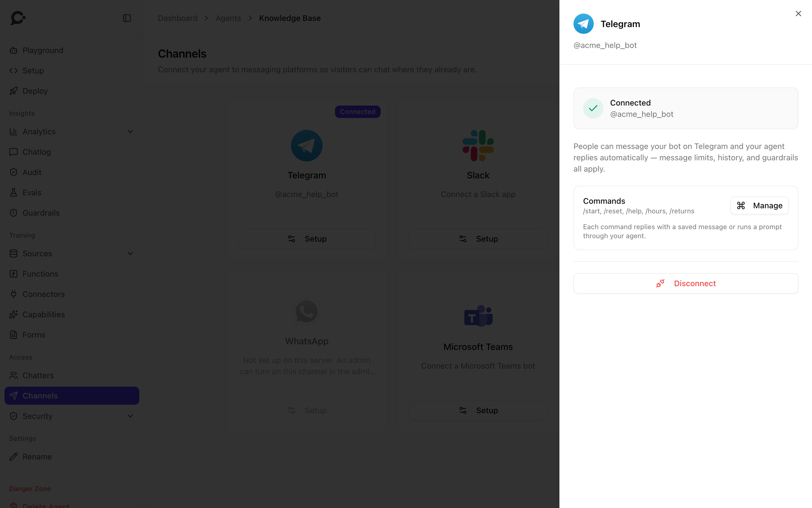Click the Telegram logo in panel header
812x508 pixels.
[x=584, y=24]
